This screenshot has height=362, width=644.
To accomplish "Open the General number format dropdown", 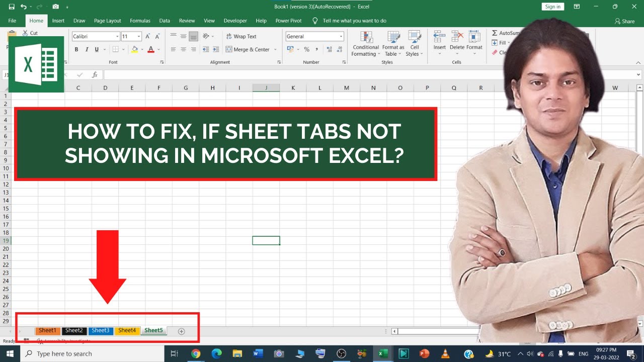I will pyautogui.click(x=341, y=37).
